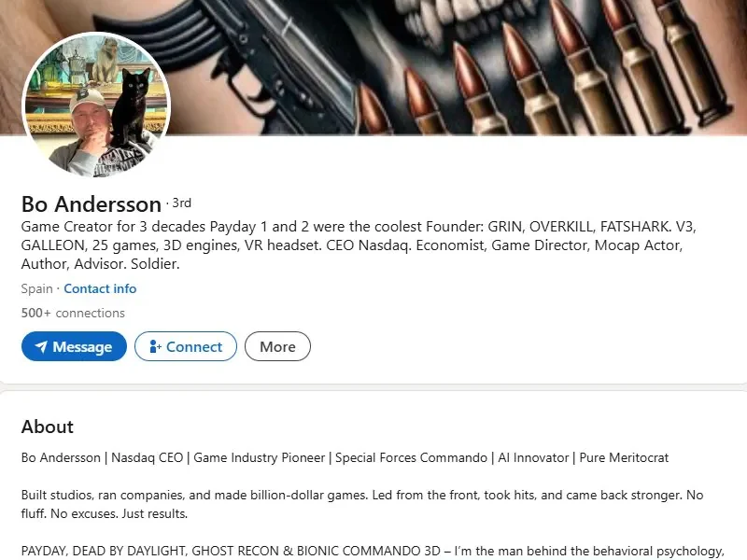Click the Bo Andersson name heading

point(91,204)
